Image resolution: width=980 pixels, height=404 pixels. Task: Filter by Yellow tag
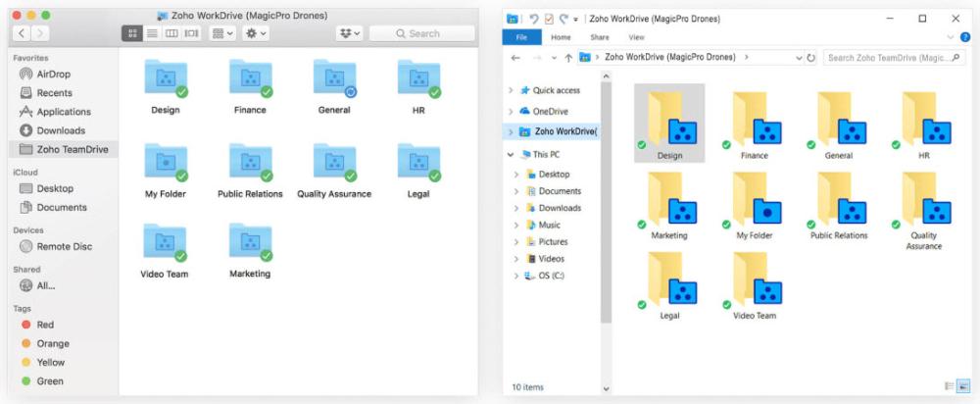(x=43, y=362)
